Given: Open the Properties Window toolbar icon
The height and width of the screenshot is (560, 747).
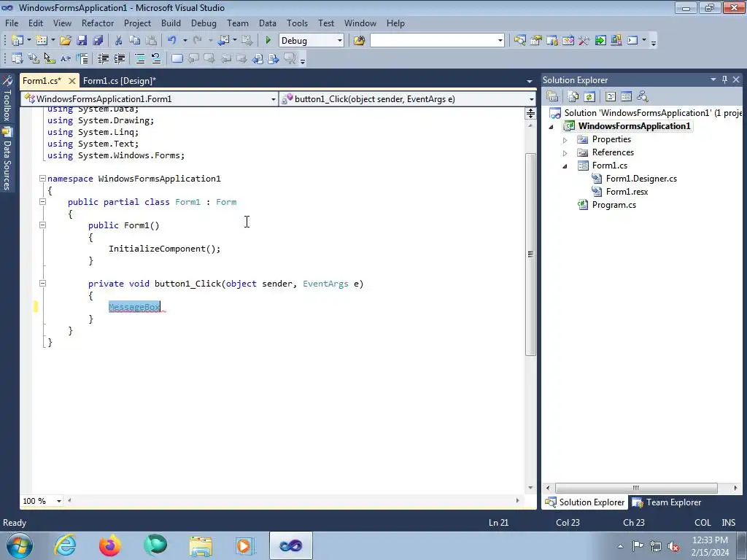Looking at the screenshot, I should click(536, 41).
